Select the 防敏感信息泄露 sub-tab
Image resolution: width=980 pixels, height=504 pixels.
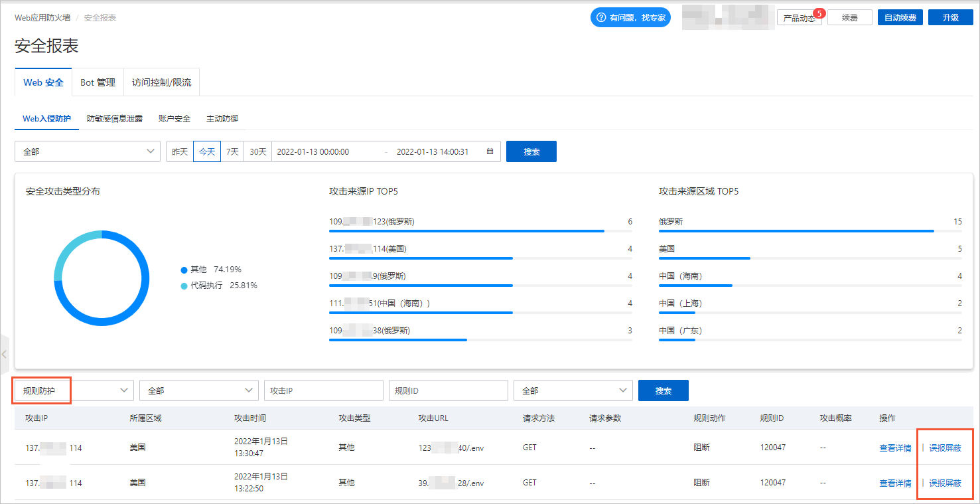coord(115,119)
